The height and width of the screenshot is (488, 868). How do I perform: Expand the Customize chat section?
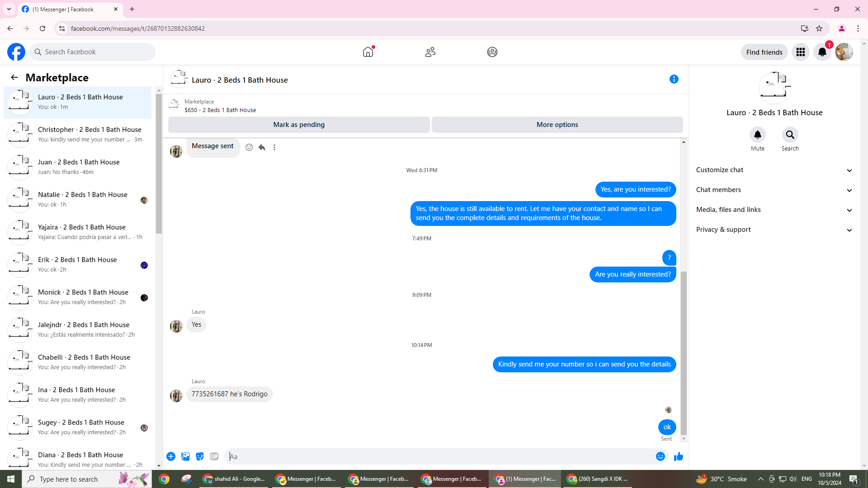pos(774,170)
